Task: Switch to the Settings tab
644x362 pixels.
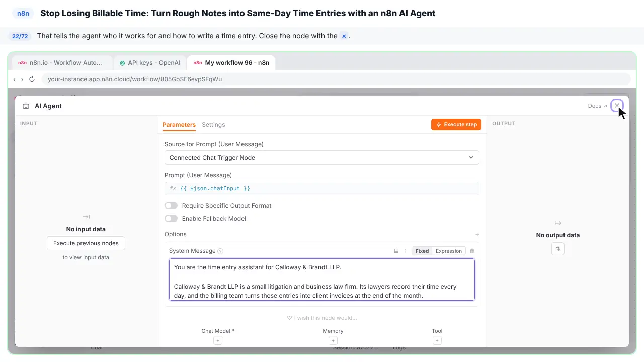Action: pyautogui.click(x=213, y=125)
